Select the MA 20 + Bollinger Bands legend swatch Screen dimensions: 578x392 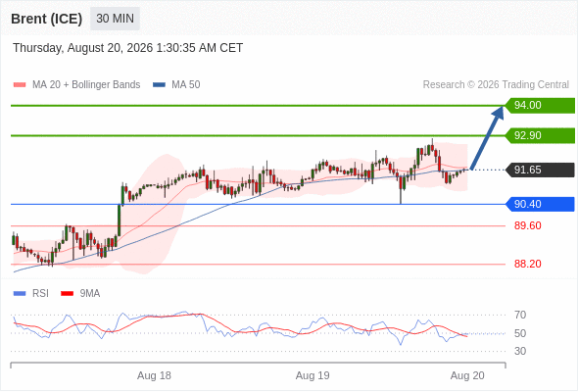[x=20, y=85]
